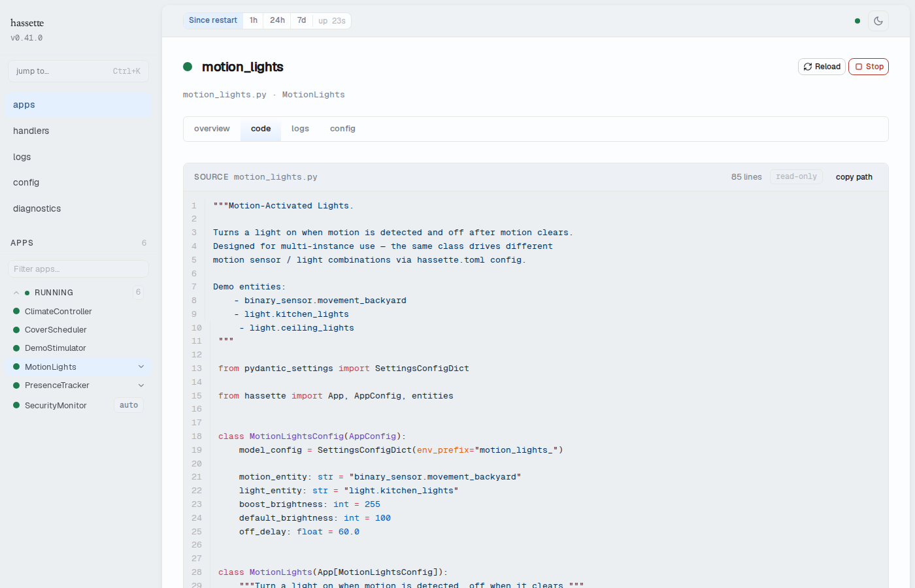Copy the source file path
The image size is (915, 588).
pyautogui.click(x=854, y=177)
